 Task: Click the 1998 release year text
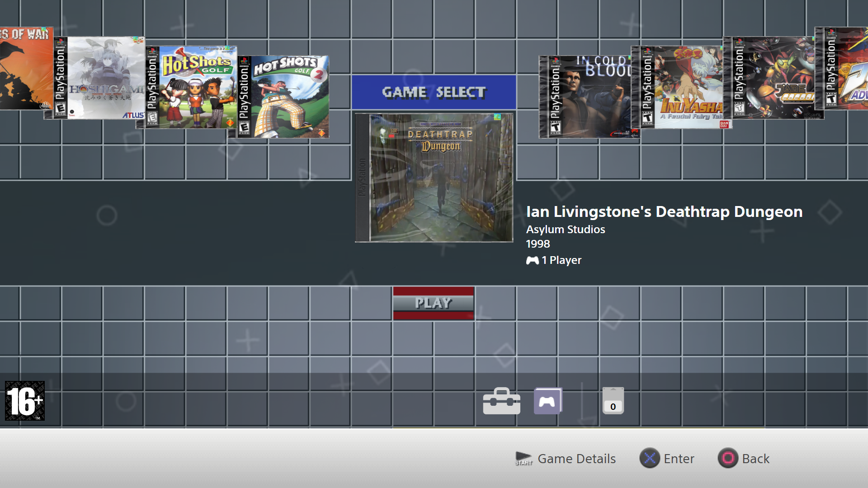[x=538, y=244]
